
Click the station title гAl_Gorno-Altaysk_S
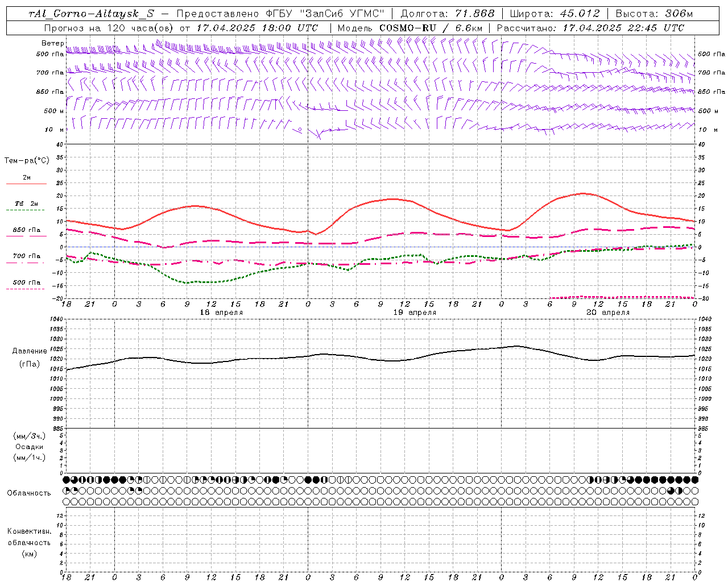point(91,14)
